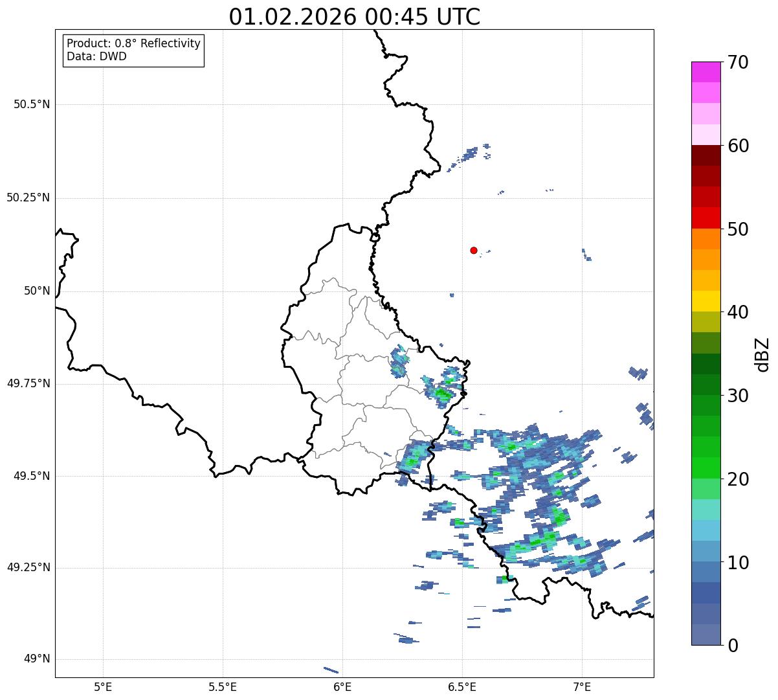The image size is (778, 700).
Task: Click the 49.25°N latitude label
Action: [x=28, y=568]
